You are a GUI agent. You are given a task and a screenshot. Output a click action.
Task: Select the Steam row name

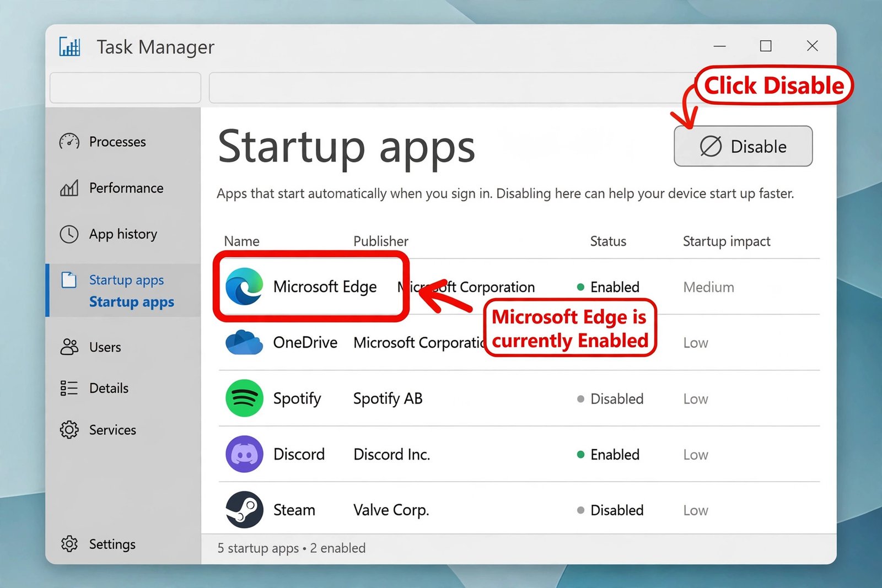tap(294, 510)
